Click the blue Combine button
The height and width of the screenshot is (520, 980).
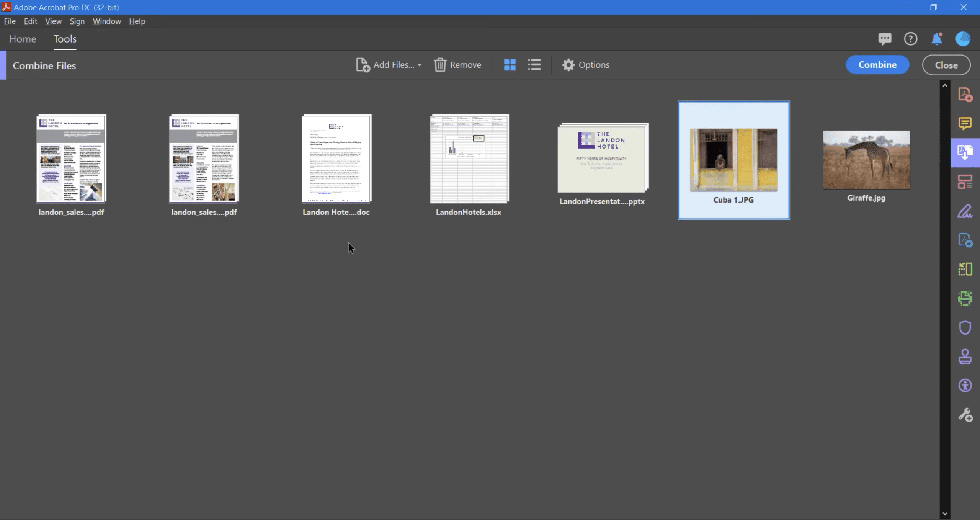point(877,65)
